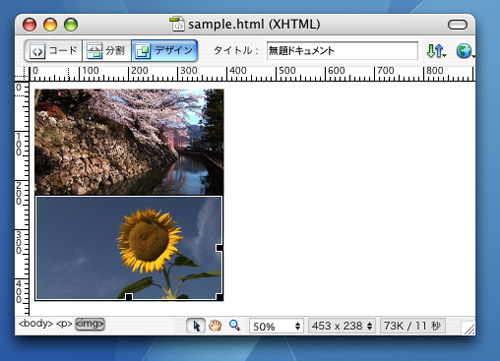
Task: Open the preview in browser globe menu
Action: [465, 51]
